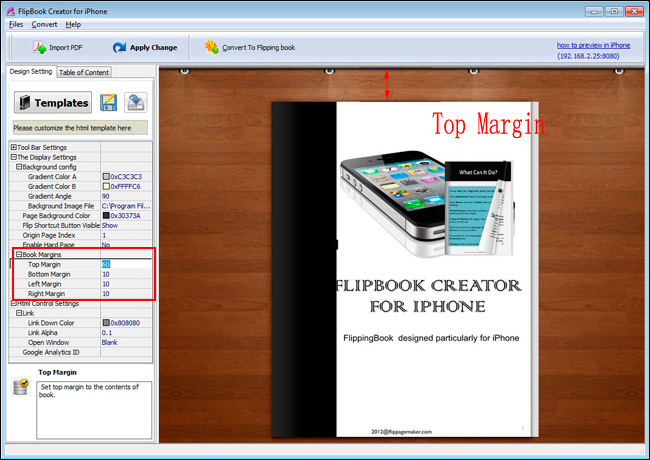
Task: Click the Apply Change arrow icon
Action: (119, 48)
